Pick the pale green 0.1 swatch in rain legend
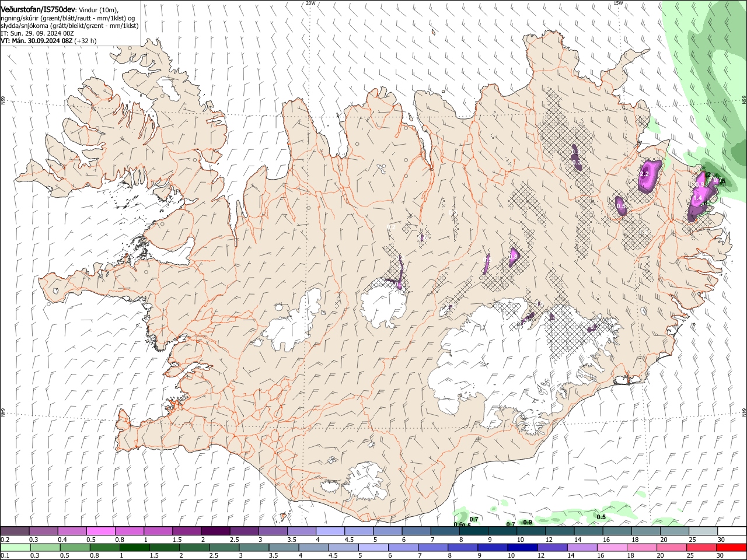 click(15, 547)
